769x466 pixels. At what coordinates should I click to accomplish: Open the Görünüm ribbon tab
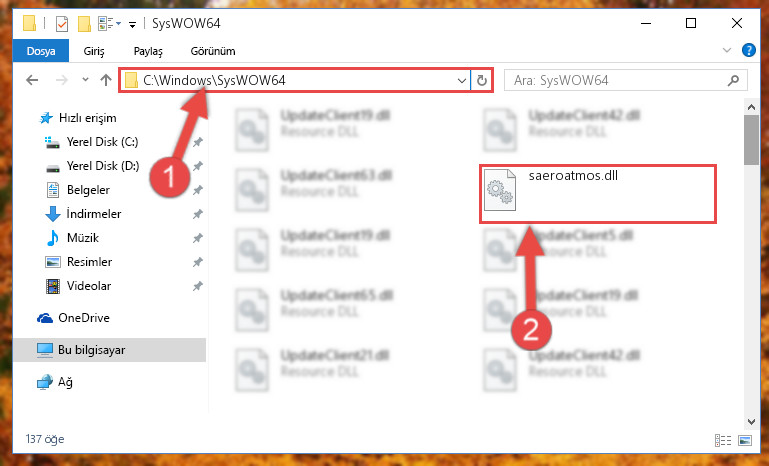pyautogui.click(x=213, y=51)
